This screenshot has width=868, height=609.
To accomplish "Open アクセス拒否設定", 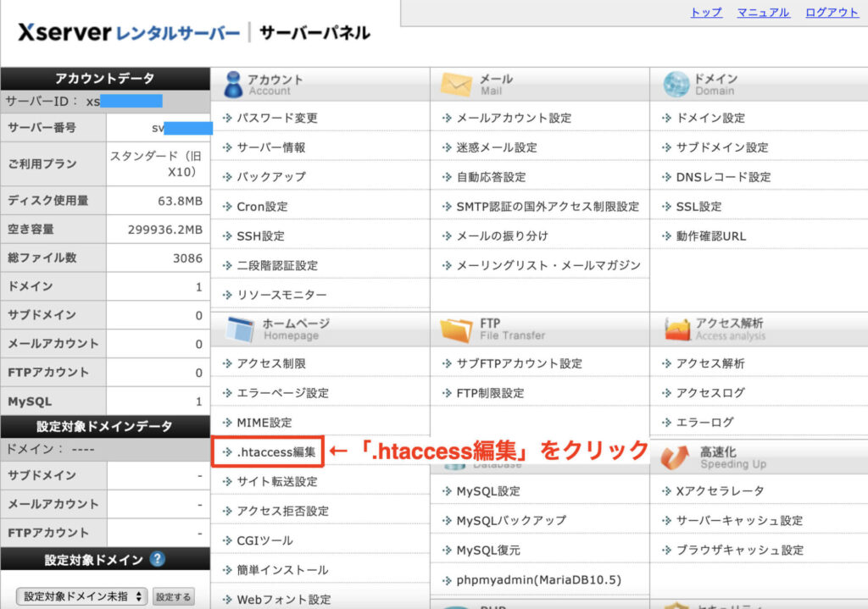I will coord(282,511).
